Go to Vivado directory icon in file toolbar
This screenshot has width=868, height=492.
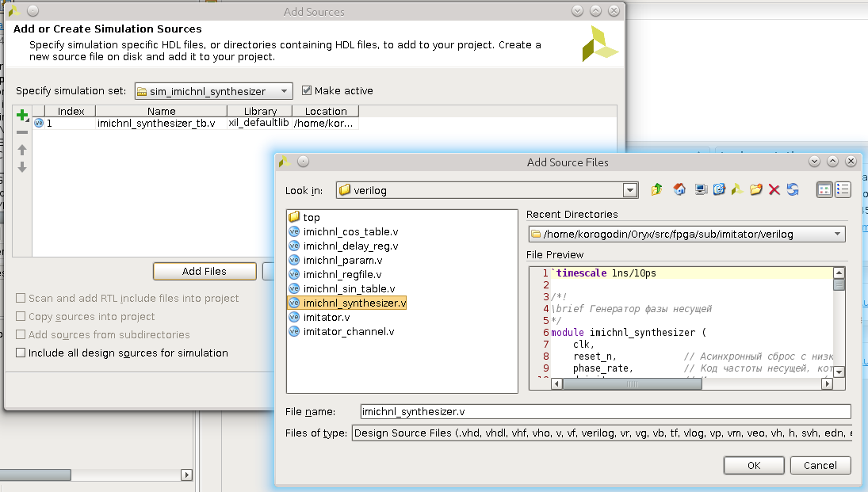click(x=737, y=190)
